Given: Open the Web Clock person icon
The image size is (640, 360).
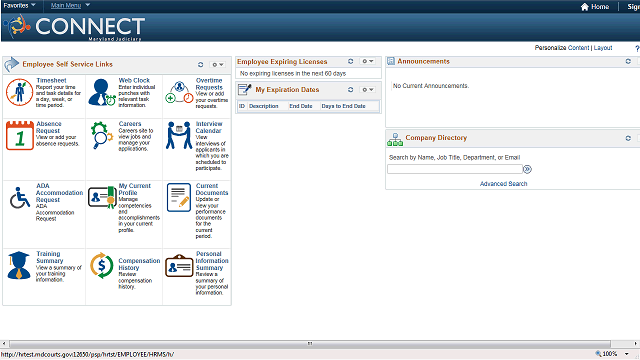Looking at the screenshot, I should 102,92.
